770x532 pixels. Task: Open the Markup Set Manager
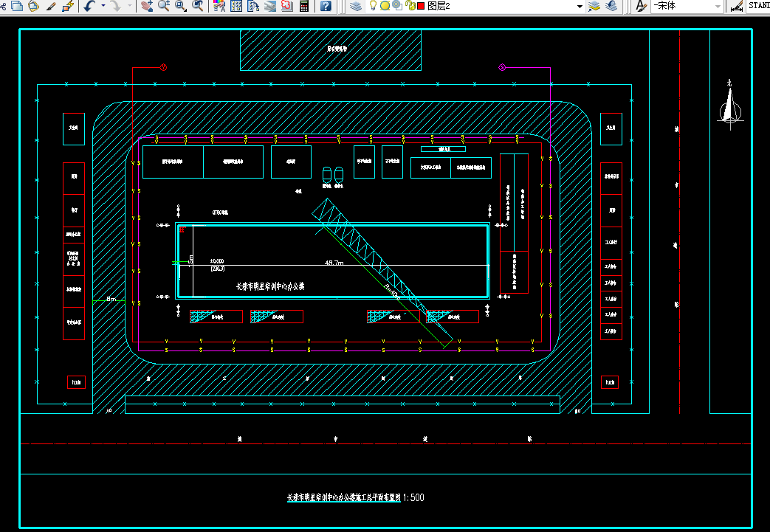click(286, 6)
